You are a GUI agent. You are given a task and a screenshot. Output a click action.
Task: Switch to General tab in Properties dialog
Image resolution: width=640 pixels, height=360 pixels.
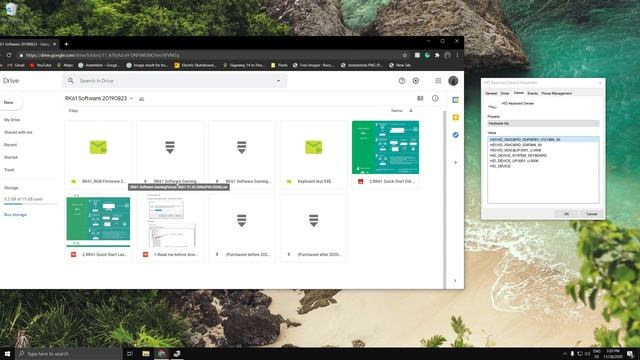pyautogui.click(x=491, y=93)
